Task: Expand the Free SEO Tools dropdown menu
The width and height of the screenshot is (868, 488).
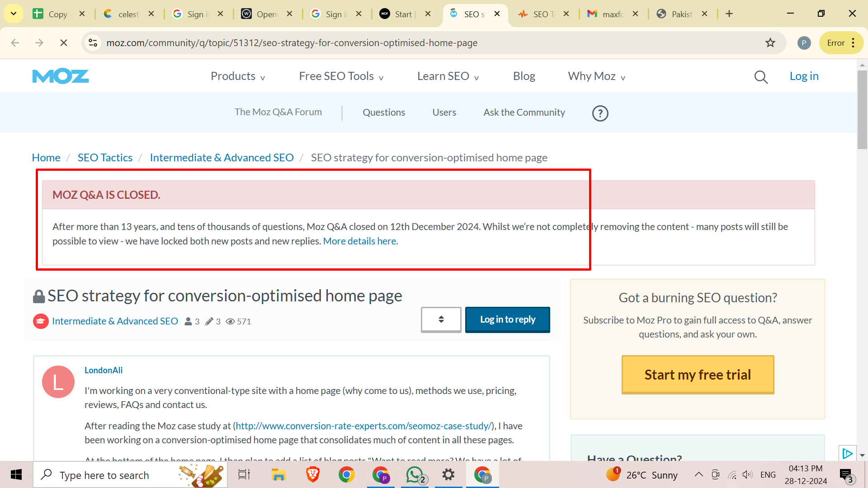Action: tap(341, 76)
